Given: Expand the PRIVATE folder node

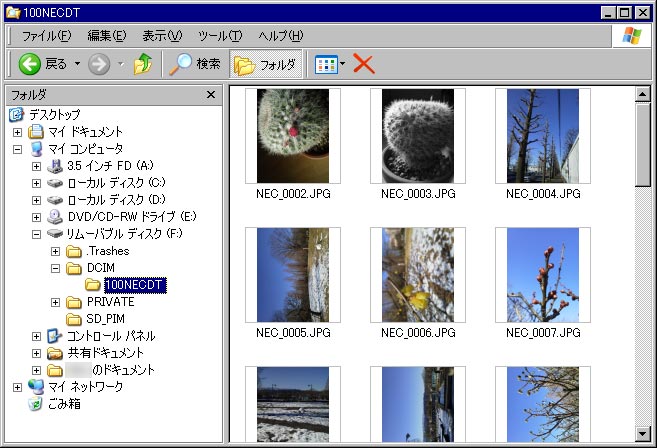Looking at the screenshot, I should click(55, 302).
